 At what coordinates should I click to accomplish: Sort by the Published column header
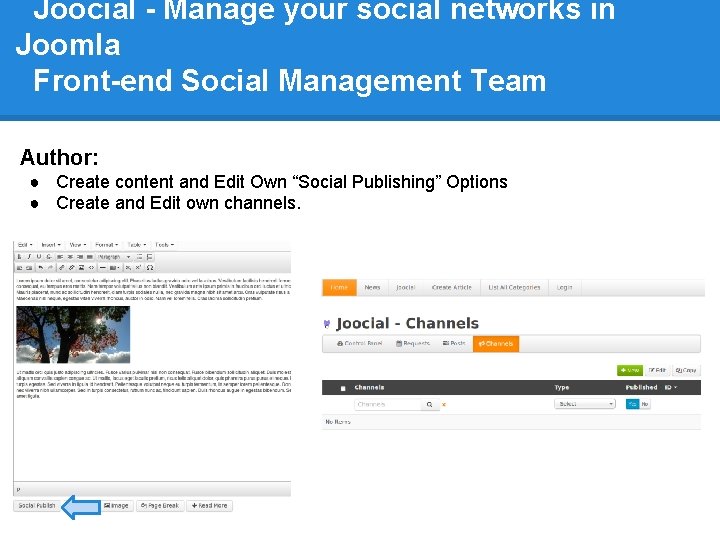[641, 388]
